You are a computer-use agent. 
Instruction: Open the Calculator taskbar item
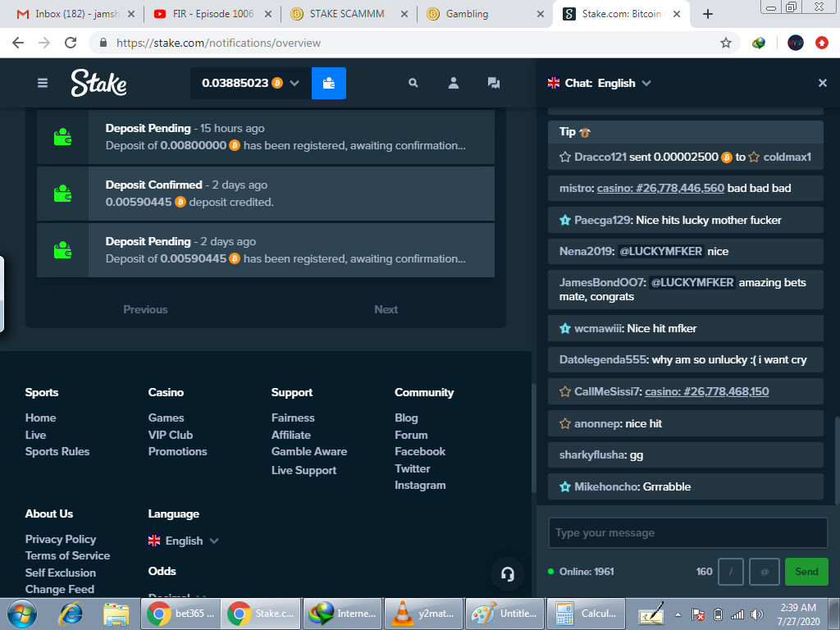pyautogui.click(x=586, y=614)
